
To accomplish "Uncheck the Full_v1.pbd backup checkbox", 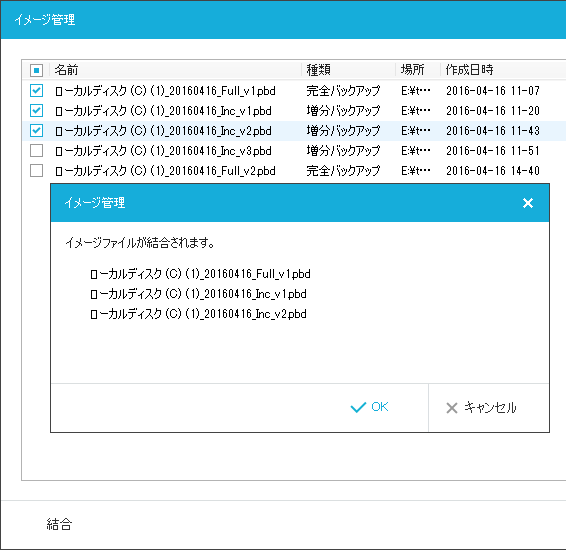I will (36, 90).
